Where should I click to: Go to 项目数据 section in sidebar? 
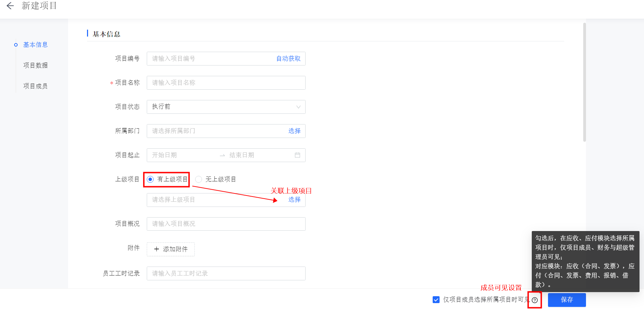(x=35, y=66)
